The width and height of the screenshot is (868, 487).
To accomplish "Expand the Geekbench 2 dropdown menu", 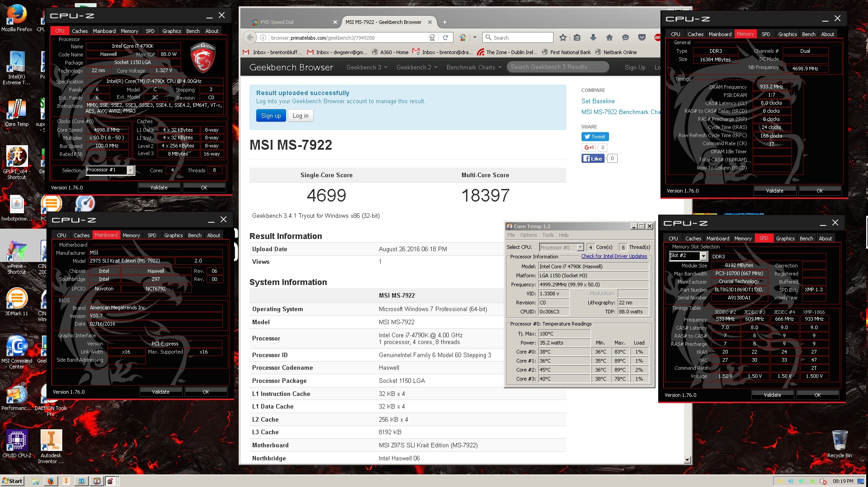I will click(x=416, y=67).
